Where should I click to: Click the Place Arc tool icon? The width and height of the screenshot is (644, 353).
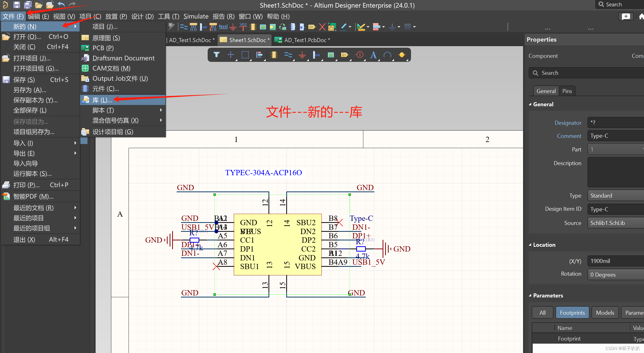(x=387, y=55)
